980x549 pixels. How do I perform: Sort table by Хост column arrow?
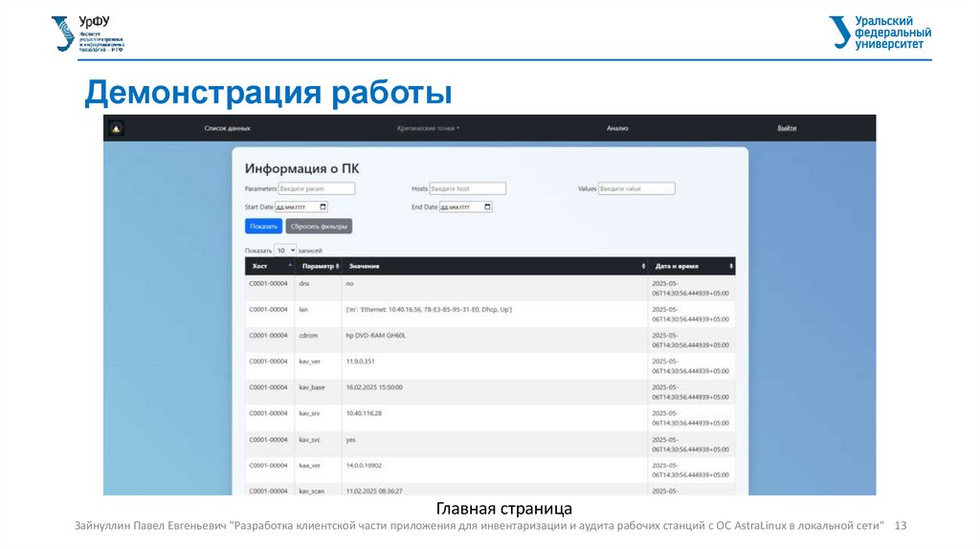[x=290, y=266]
